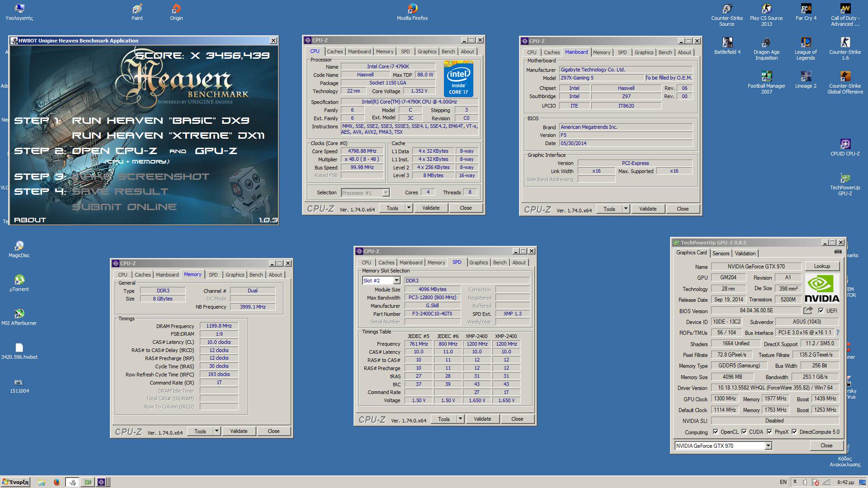Click RUN HEAVEN "BASIC" DX9
This screenshot has height=488, width=868.
160,121
